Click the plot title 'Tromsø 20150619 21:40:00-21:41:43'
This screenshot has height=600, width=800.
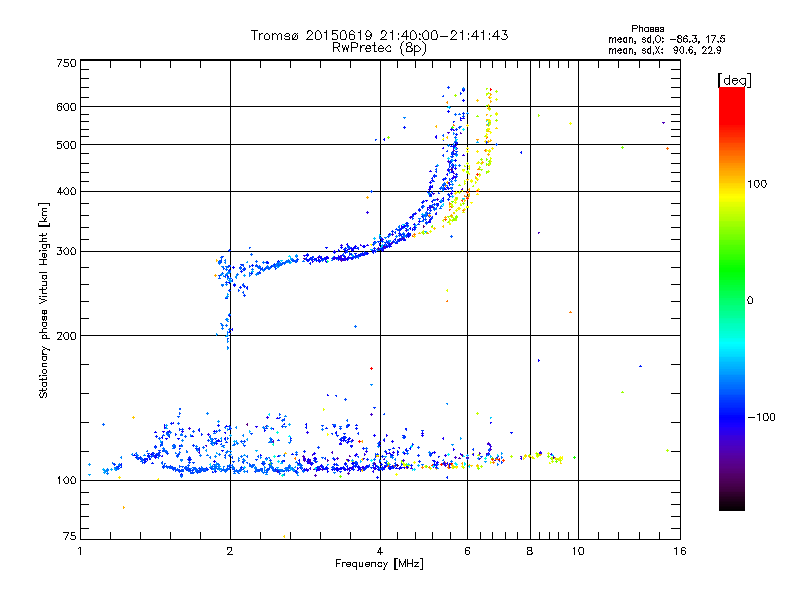(x=379, y=35)
